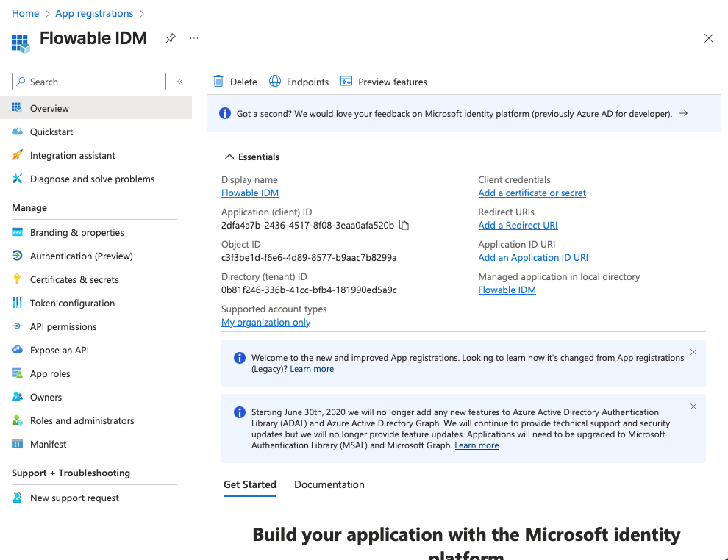Image resolution: width=728 pixels, height=560 pixels.
Task: Click inside the sidebar Search box
Action: click(x=88, y=81)
